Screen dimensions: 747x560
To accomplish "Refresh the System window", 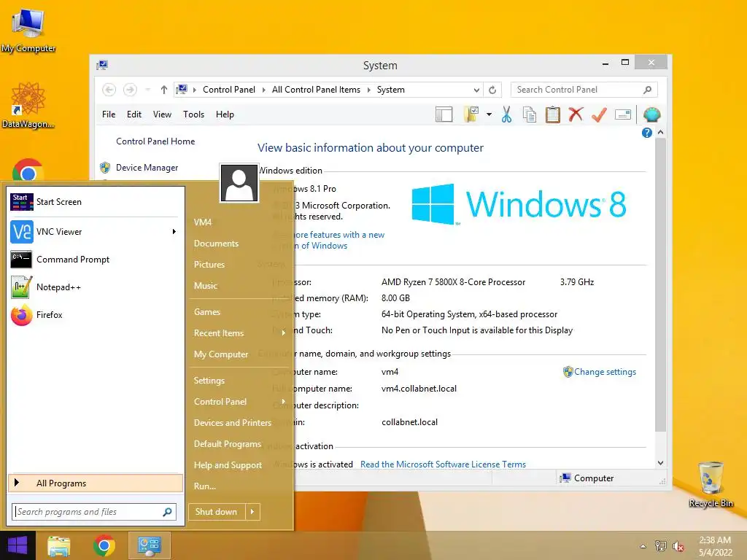I will [492, 90].
